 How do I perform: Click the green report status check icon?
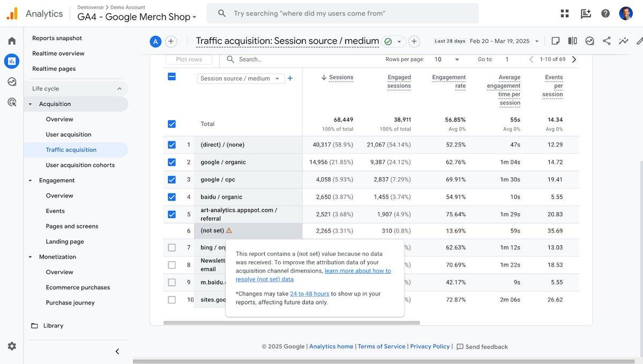(x=388, y=41)
